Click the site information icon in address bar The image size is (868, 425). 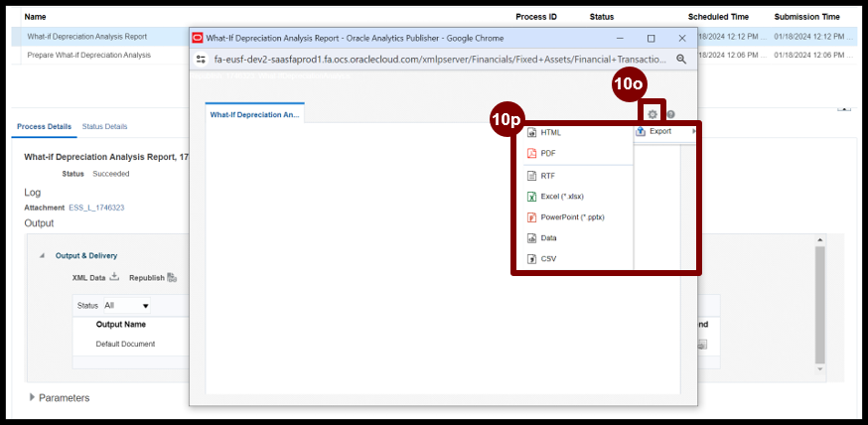point(202,59)
